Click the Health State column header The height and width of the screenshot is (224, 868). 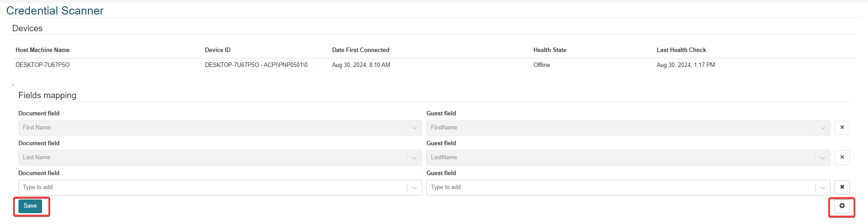pyautogui.click(x=550, y=50)
